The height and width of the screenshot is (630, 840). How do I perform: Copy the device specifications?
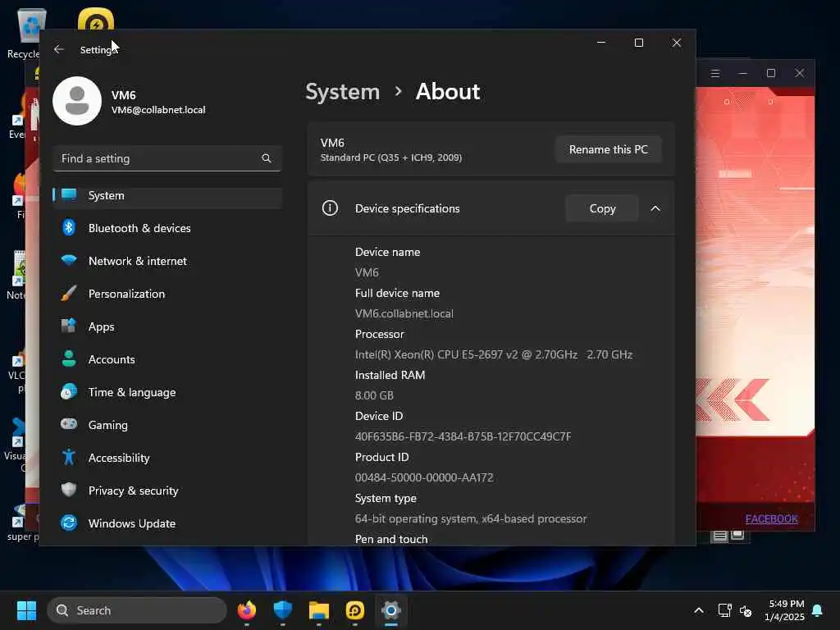602,208
